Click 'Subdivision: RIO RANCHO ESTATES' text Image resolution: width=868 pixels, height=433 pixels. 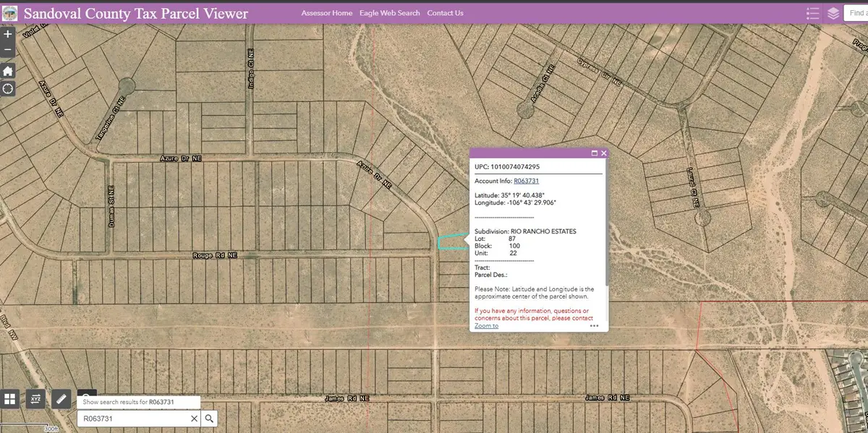(x=525, y=231)
